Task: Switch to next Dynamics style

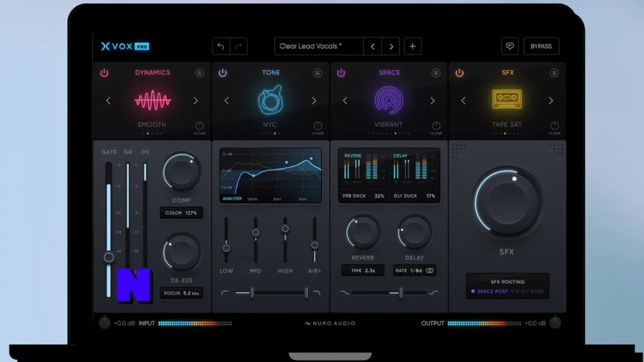Action: click(x=196, y=101)
